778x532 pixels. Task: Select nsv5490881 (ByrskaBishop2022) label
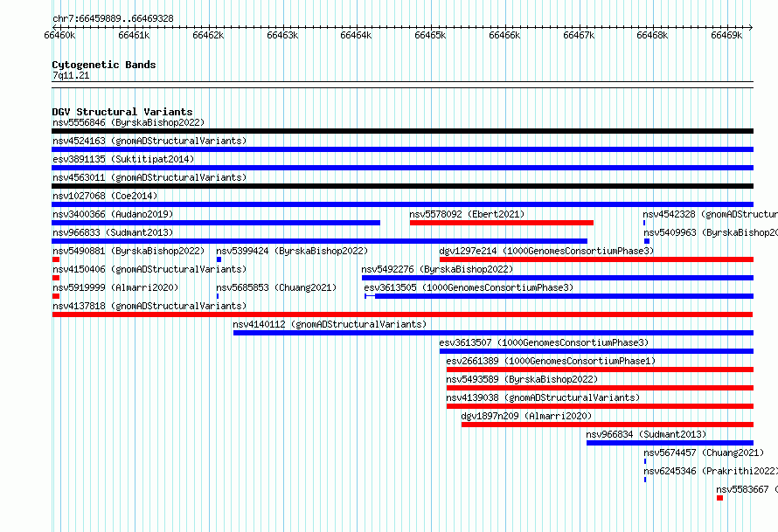129,251
